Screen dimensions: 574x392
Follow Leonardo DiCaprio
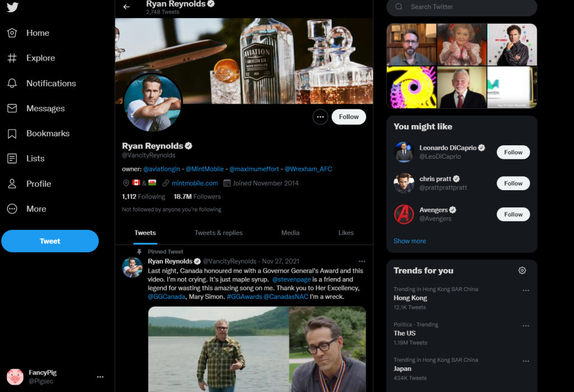pyautogui.click(x=513, y=153)
